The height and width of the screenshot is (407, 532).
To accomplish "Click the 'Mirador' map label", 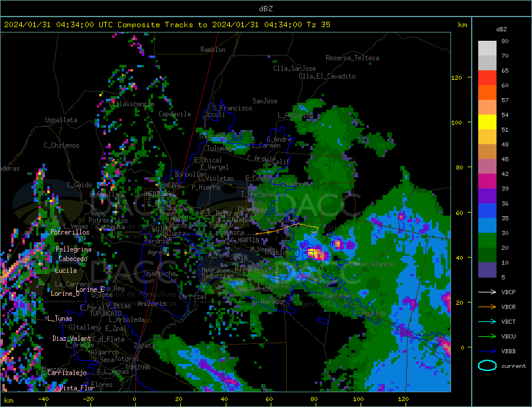I will (273, 301).
